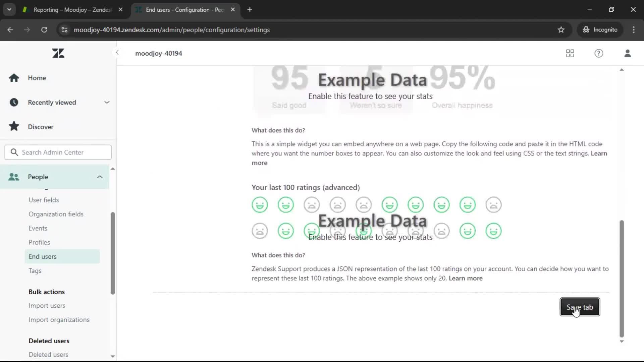
Task: Click the Incognito indicator
Action: [600, 30]
